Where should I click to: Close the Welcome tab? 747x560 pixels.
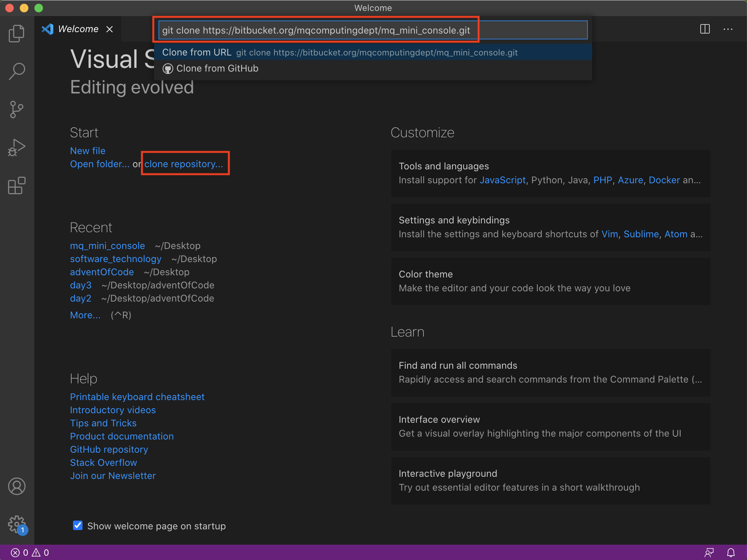pyautogui.click(x=110, y=29)
